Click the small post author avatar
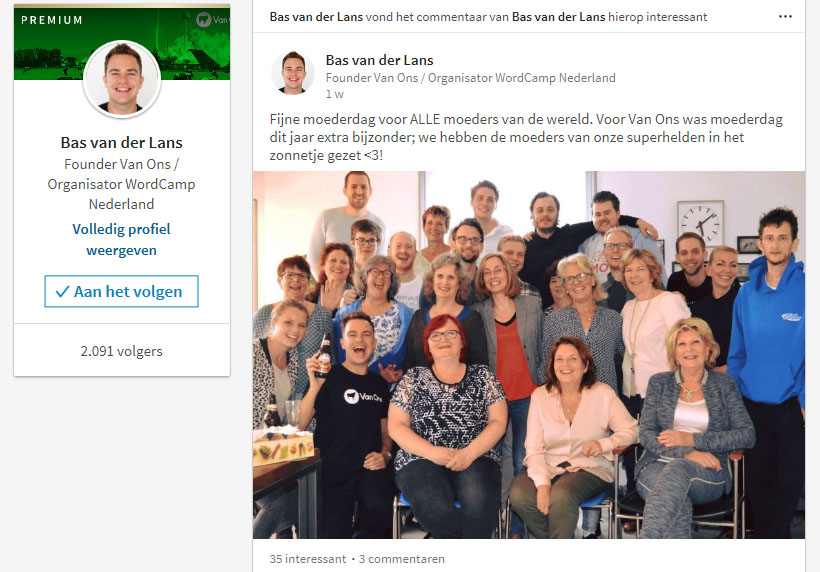This screenshot has width=820, height=572. 293,73
